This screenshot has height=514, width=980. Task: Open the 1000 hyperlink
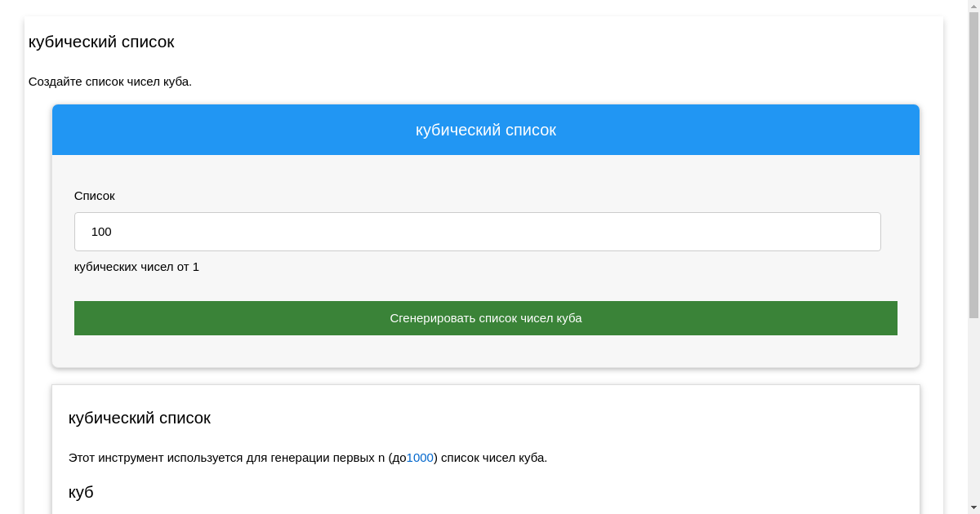[419, 458]
